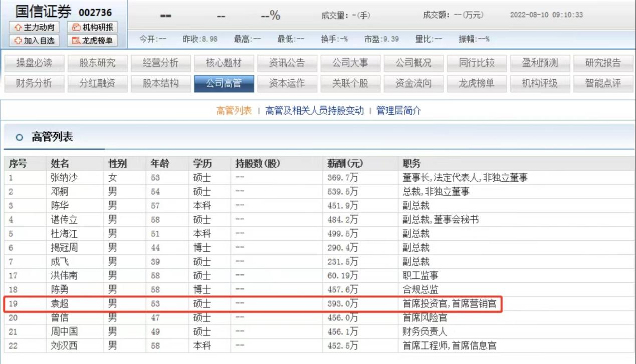Open 分红融资 tab
The width and height of the screenshot is (636, 364).
coord(97,84)
